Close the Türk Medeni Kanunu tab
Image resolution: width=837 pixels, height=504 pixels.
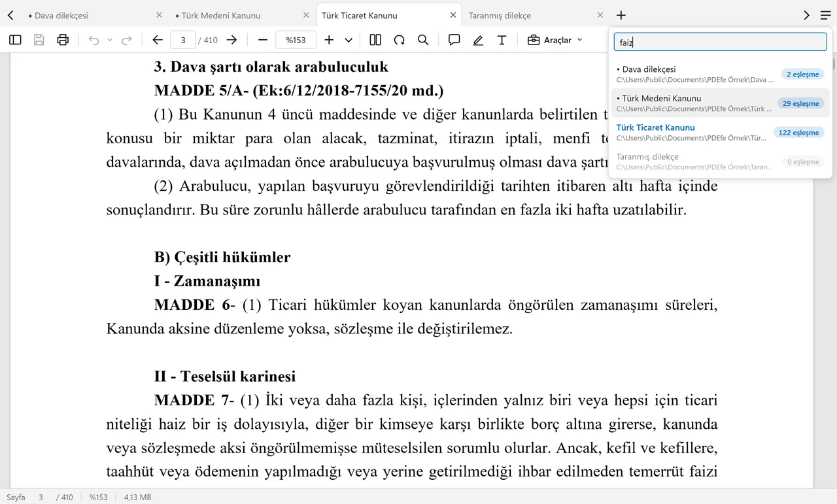306,15
